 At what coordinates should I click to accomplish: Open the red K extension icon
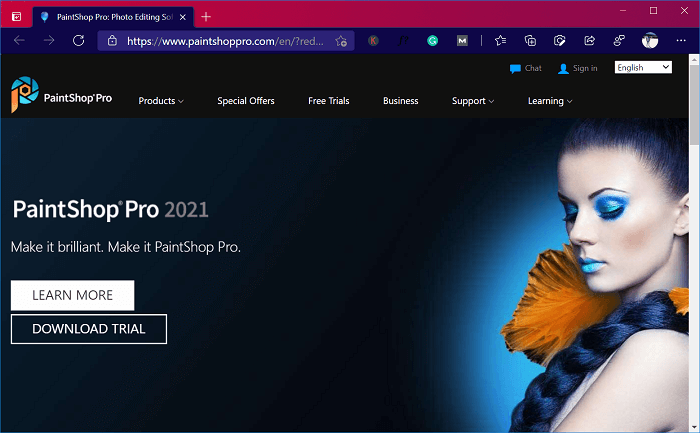coord(373,41)
